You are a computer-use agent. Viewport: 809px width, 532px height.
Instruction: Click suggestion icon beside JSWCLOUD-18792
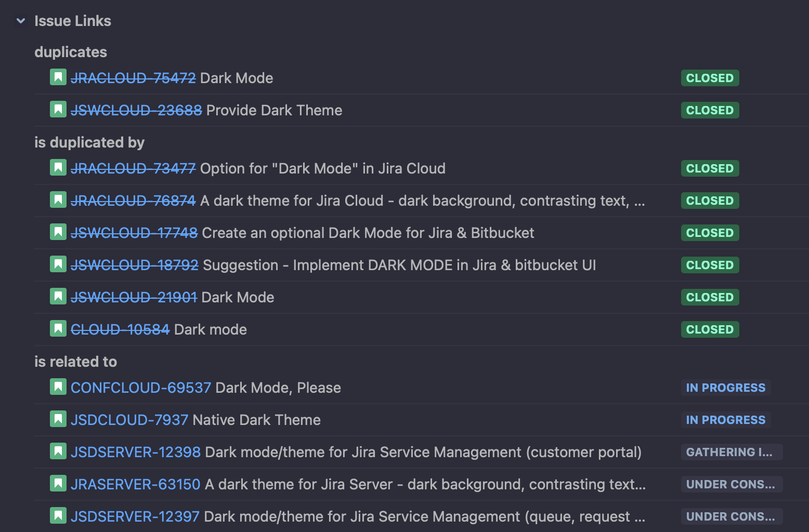58,264
